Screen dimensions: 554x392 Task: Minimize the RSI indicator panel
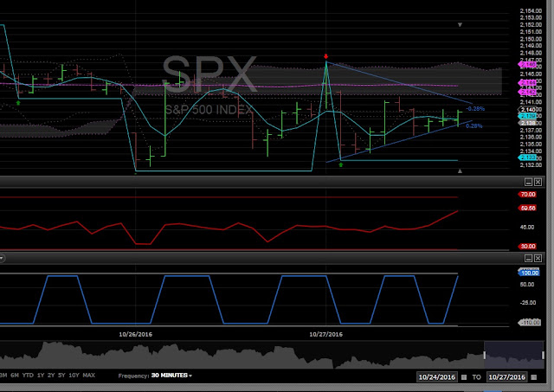[x=528, y=182]
